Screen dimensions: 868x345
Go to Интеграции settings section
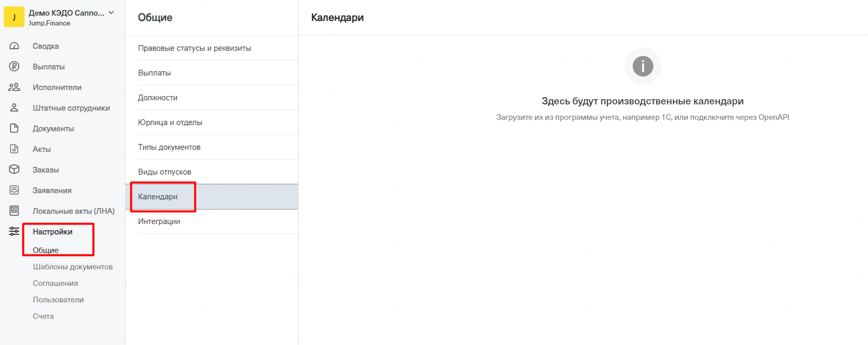pos(159,221)
